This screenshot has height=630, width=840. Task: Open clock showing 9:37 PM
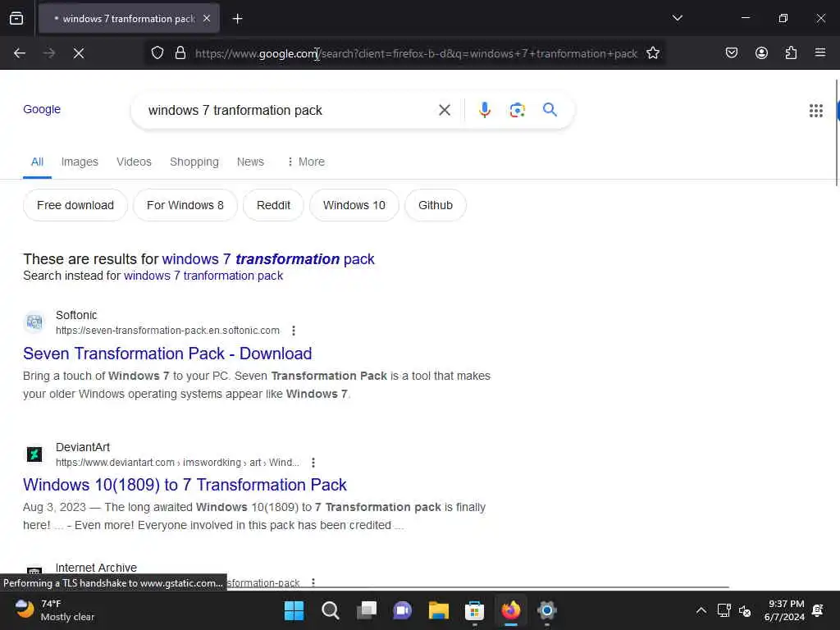click(785, 610)
